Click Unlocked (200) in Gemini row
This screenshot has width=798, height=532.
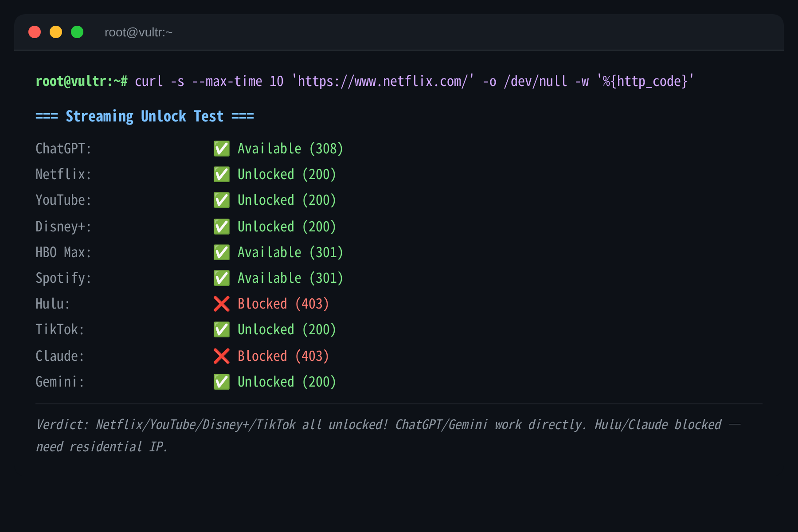287,382
